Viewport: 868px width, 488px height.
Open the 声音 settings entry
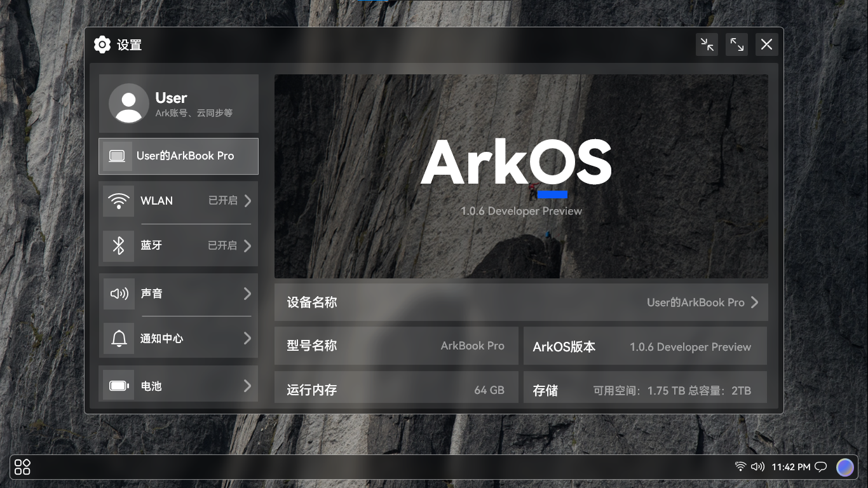click(179, 294)
